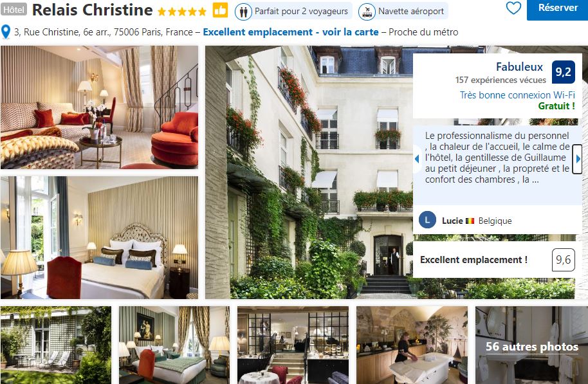Open the garden terrace thumbnail
This screenshot has height=384, width=588.
56,345
